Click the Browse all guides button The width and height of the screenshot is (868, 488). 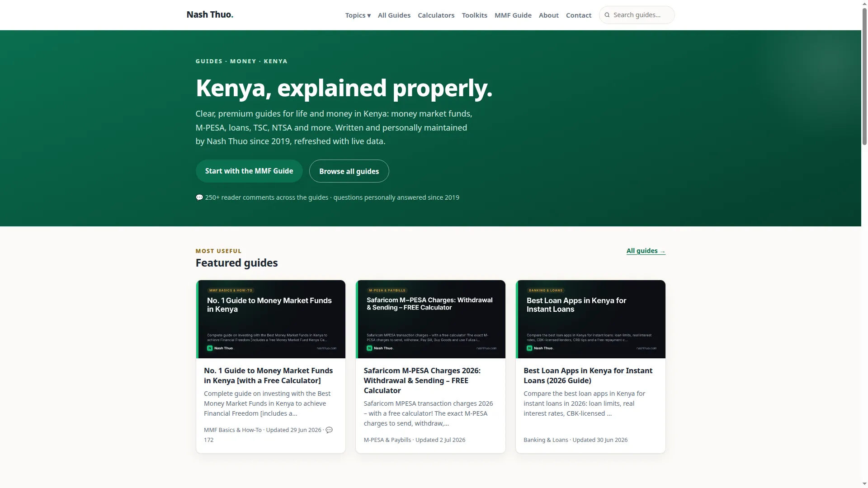point(349,171)
